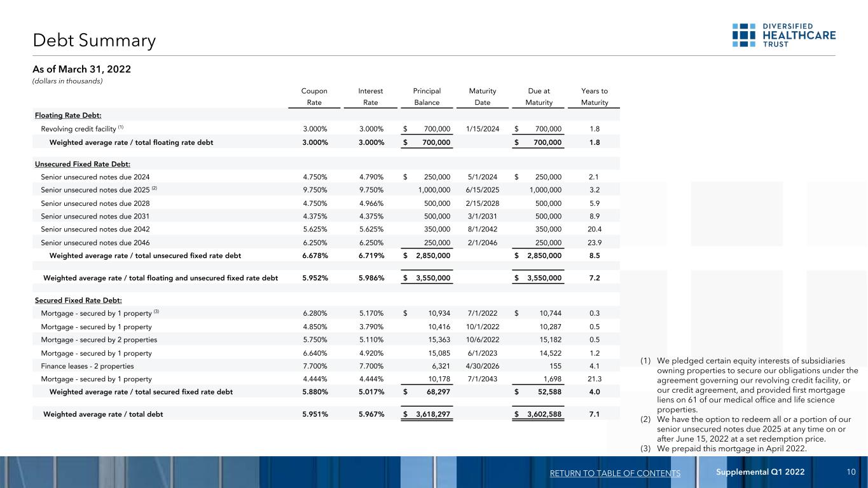Select Senior unsecured notes due 2025 row
868x488 pixels.
[x=327, y=189]
